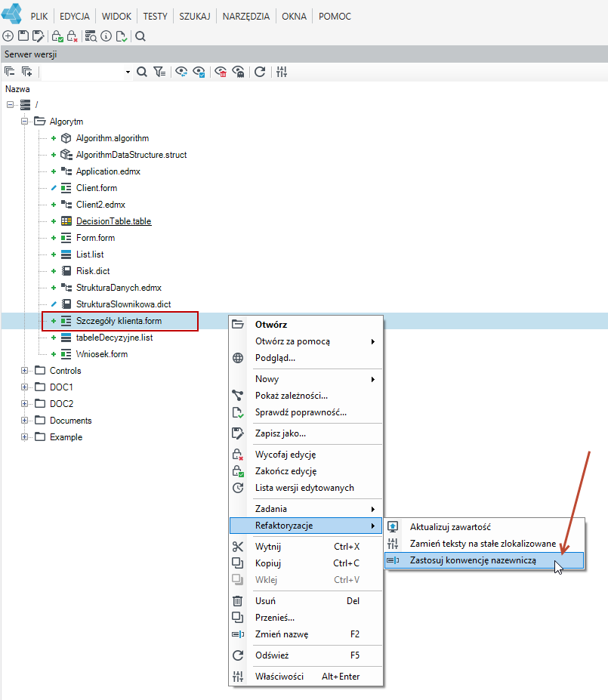
Task: Open the NARZĘDZIA menu
Action: tap(246, 17)
